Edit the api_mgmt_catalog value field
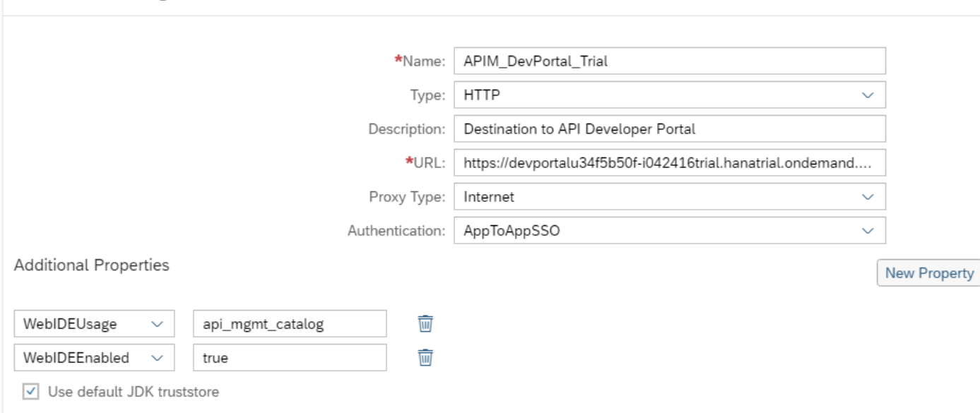Screen dimensions: 980x413 (290, 323)
